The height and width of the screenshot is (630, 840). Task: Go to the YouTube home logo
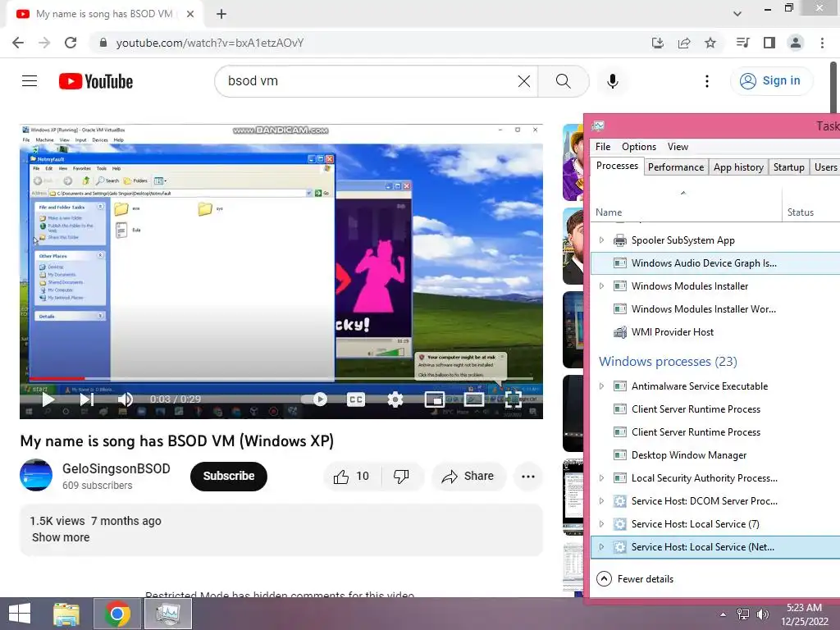click(96, 81)
